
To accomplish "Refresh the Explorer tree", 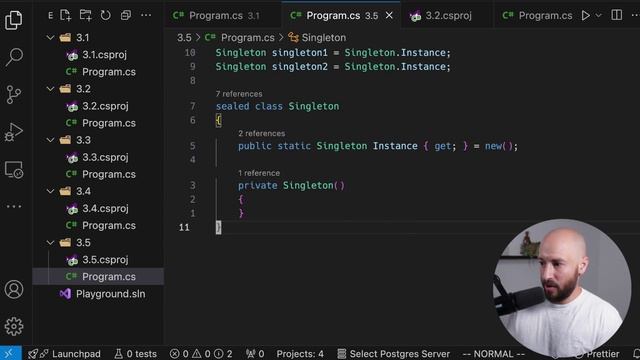I will click(105, 16).
